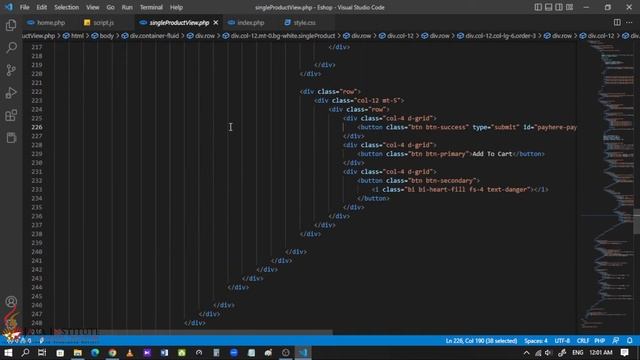This screenshot has width=640, height=360.
Task: Open the notifications bell in status bar
Action: click(630, 340)
